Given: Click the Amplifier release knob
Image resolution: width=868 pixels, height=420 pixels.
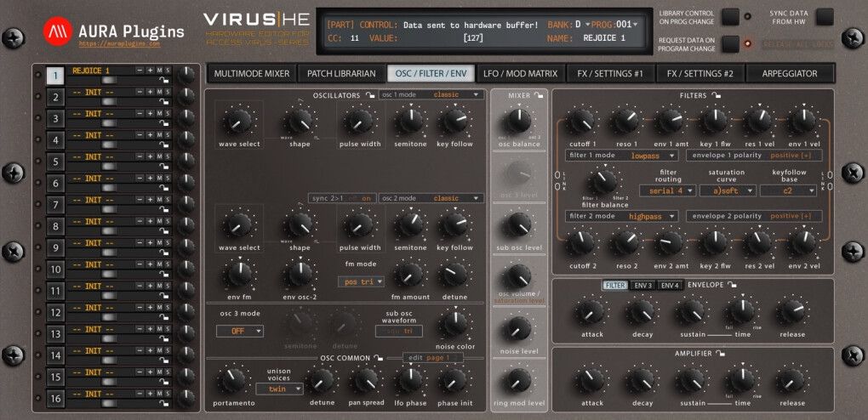Looking at the screenshot, I should 792,380.
